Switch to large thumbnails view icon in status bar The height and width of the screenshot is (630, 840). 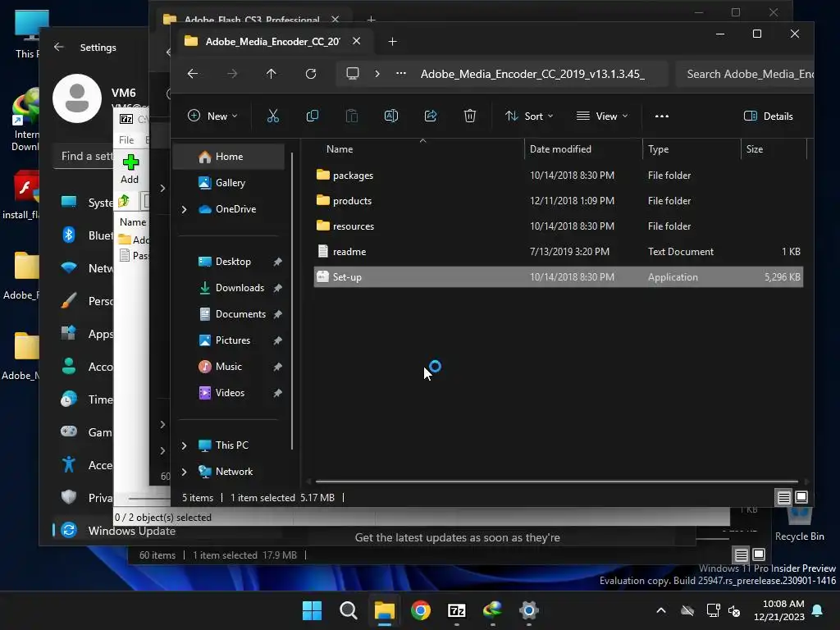tap(801, 498)
